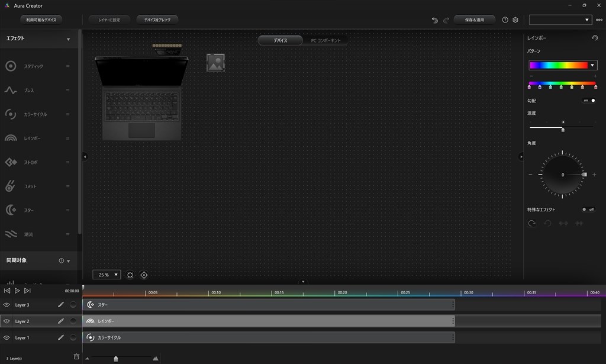Image resolution: width=606 pixels, height=364 pixels.
Task: Collapse left panel with side arrow
Action: 85,156
